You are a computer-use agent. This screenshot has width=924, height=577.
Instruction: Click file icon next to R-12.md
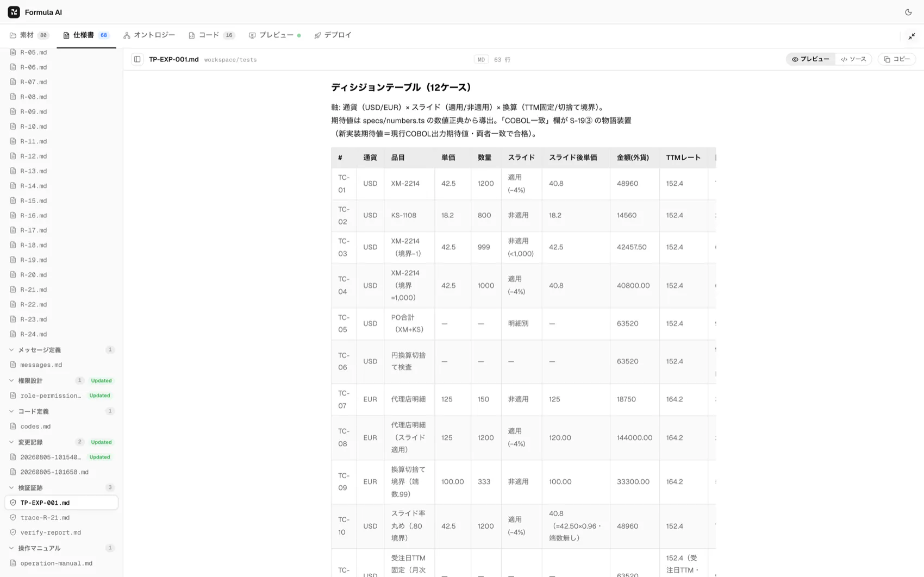coord(13,156)
